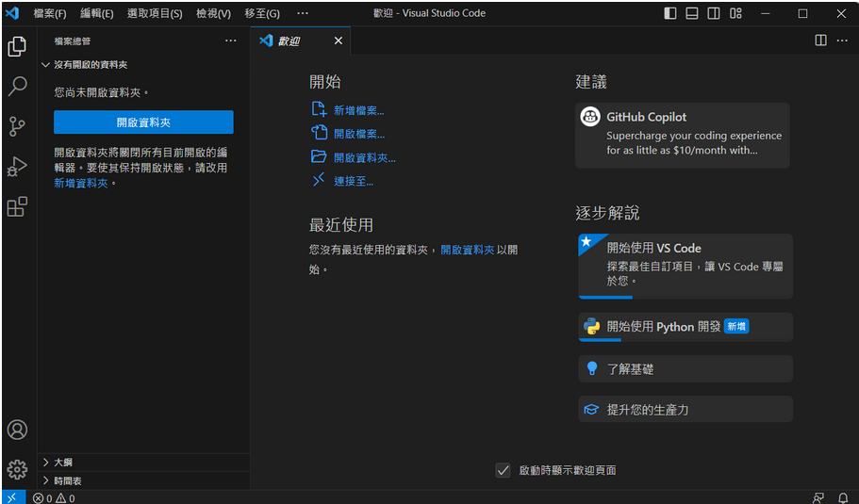
Task: Open the 移至(G) menu
Action: coord(262,14)
